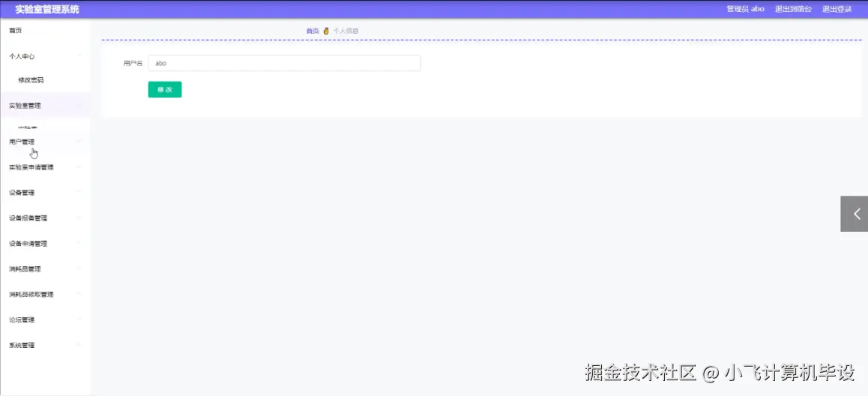The height and width of the screenshot is (396, 868).
Task: Click the 退出到前台 header link
Action: (x=793, y=9)
